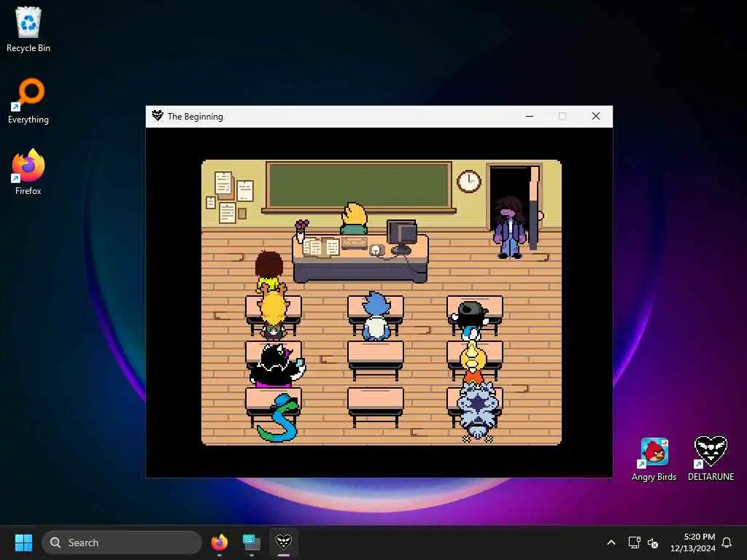Click the flower vase on the teacher's desk
This screenshot has height=560, width=747.
[x=301, y=230]
